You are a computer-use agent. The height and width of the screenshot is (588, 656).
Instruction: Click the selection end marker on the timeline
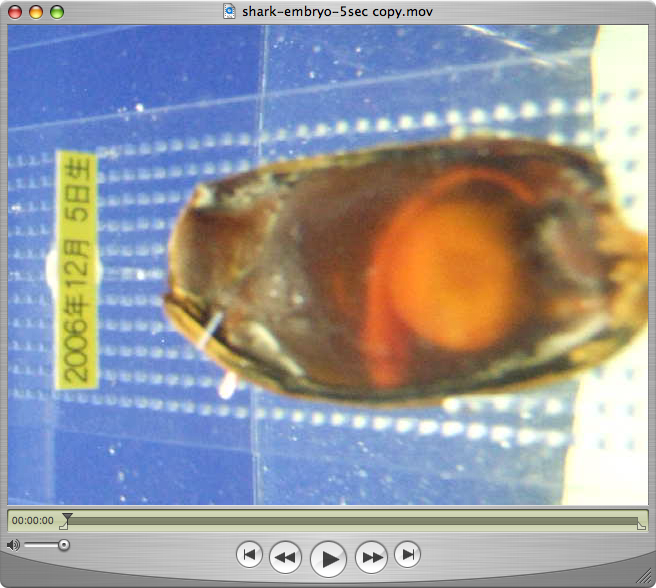point(641,526)
